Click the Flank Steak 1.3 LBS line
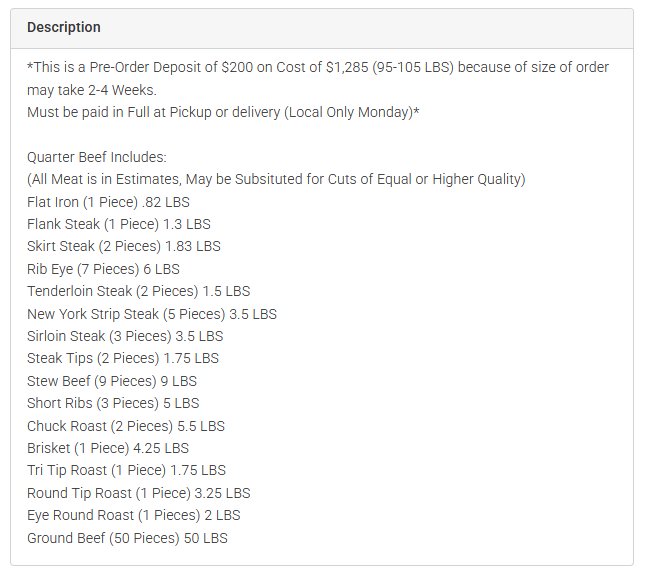The height and width of the screenshot is (576, 658). [119, 224]
